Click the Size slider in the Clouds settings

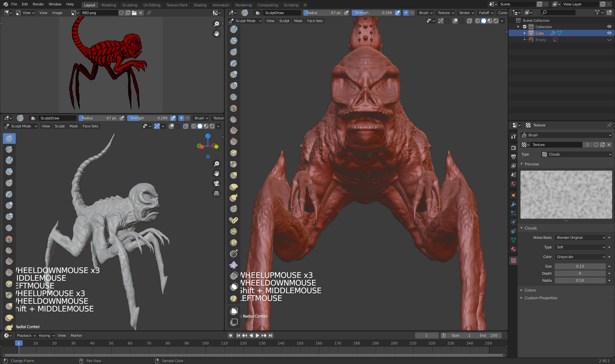pyautogui.click(x=580, y=266)
